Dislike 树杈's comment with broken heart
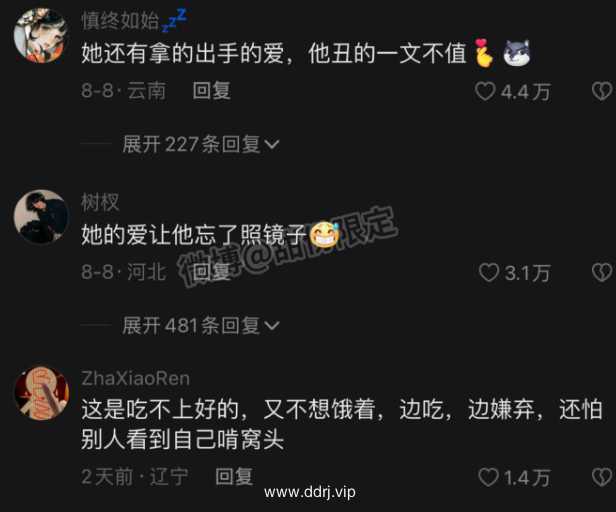The width and height of the screenshot is (616, 512). point(602,272)
